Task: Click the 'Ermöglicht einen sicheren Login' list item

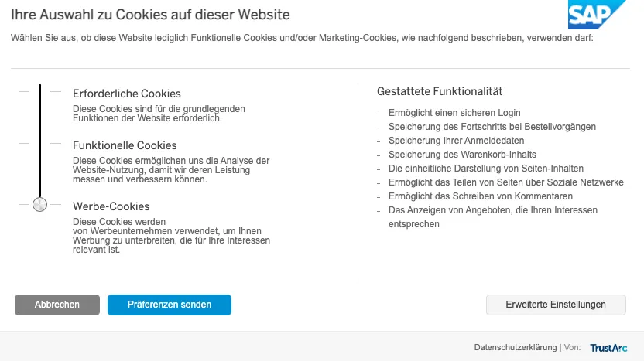Action: 454,113
